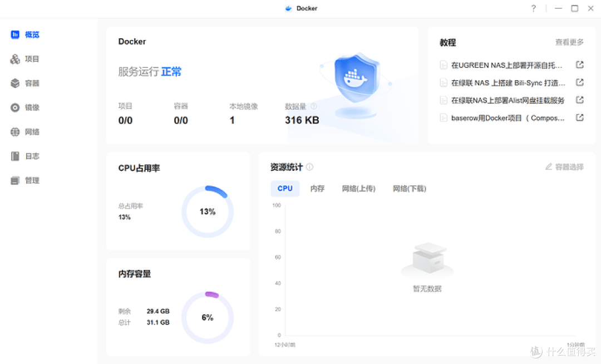Open the external link for the Bili-Sync tutorial

pyautogui.click(x=580, y=82)
